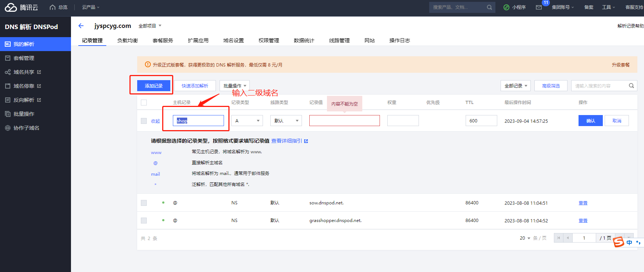This screenshot has height=272, width=644.
Task: Click the back arrow beside jyspcyg.com
Action: coord(81,26)
